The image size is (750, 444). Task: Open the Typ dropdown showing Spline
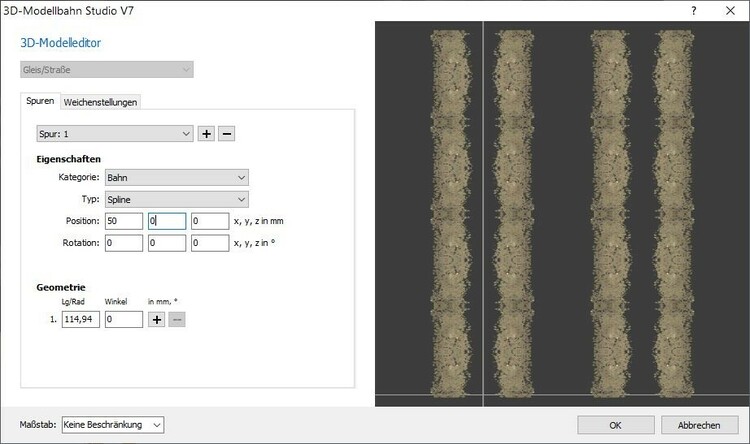pyautogui.click(x=177, y=200)
